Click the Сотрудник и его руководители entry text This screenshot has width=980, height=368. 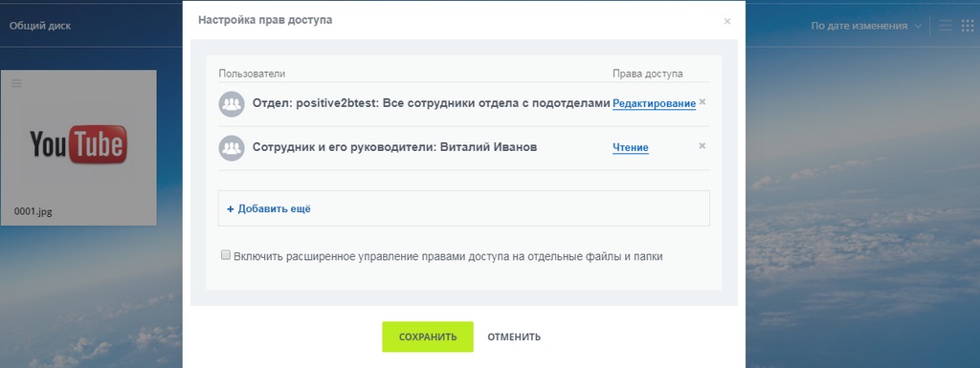coord(394,147)
